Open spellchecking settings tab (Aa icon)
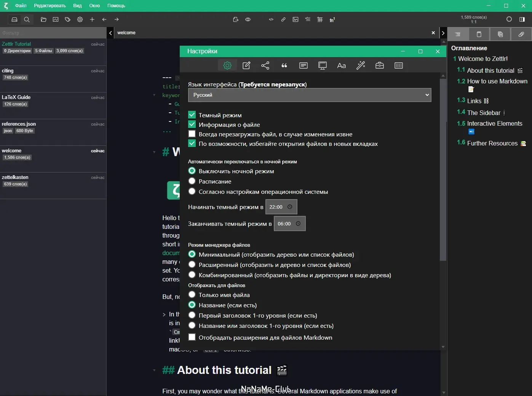Image resolution: width=532 pixels, height=396 pixels. click(342, 65)
